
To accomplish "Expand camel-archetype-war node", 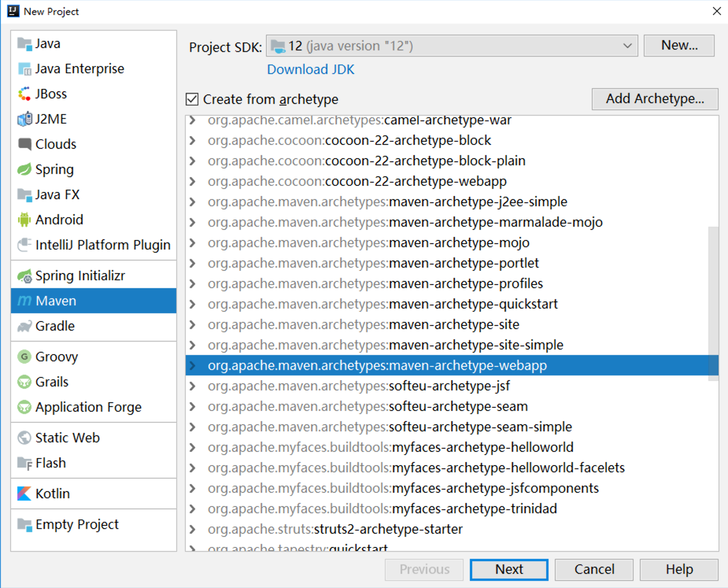I will coord(192,120).
